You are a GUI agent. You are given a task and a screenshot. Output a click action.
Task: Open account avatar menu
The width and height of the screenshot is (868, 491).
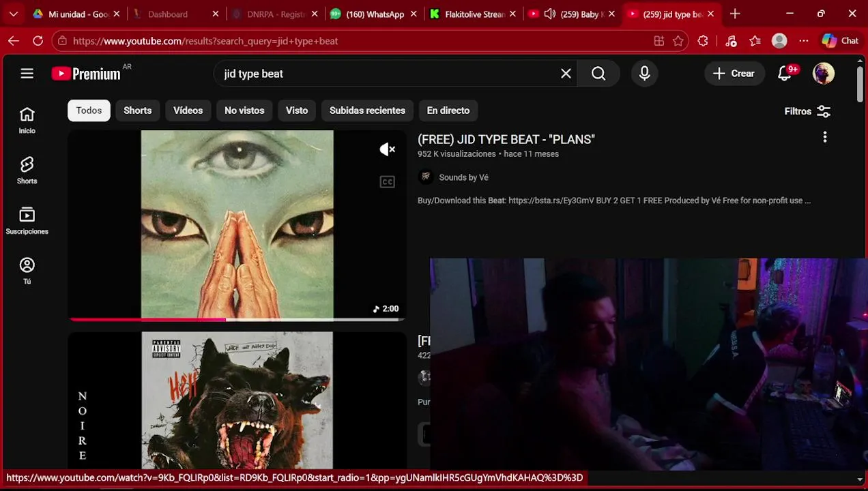[824, 74]
